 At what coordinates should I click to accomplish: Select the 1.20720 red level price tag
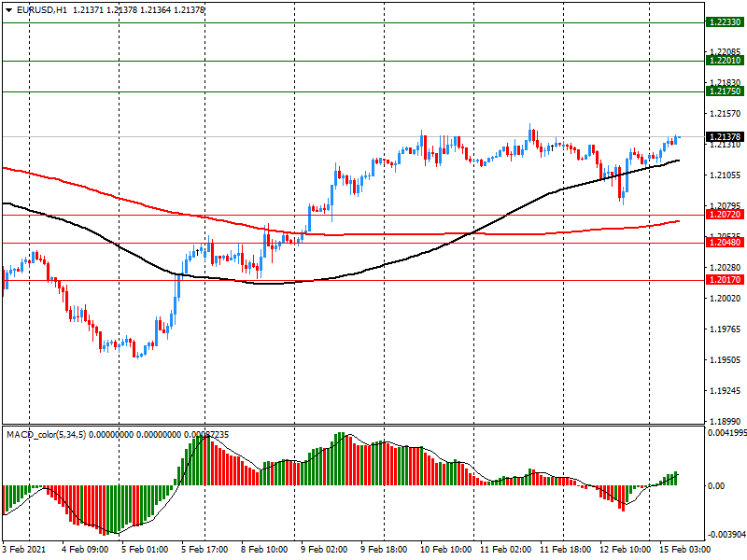pyautogui.click(x=725, y=215)
